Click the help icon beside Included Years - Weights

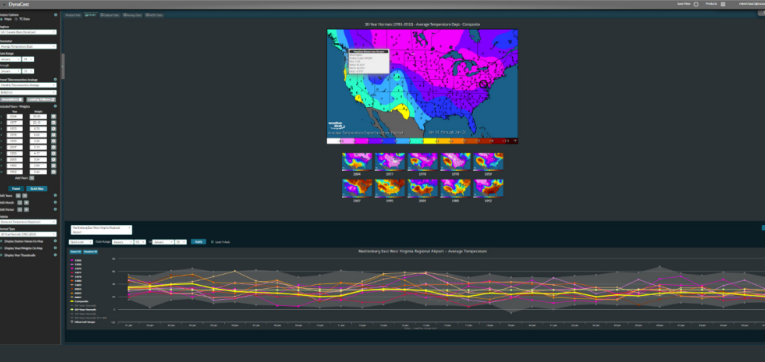(x=55, y=106)
